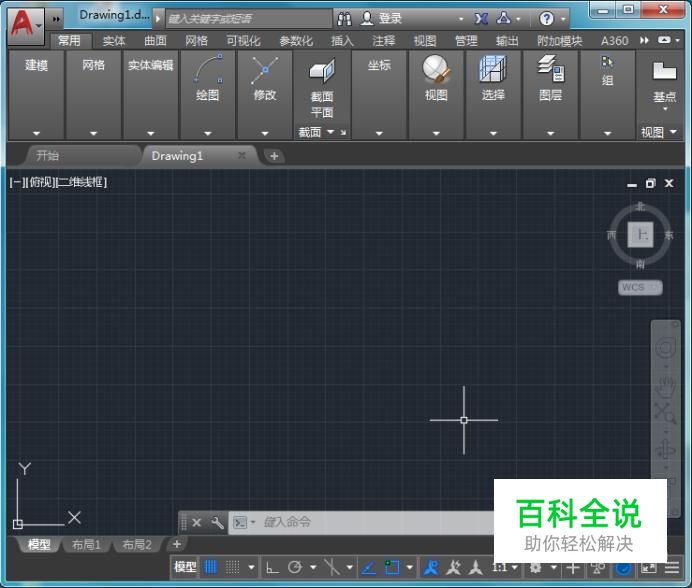The width and height of the screenshot is (692, 588).
Task: Click the binoculars search icon
Action: pos(344,18)
